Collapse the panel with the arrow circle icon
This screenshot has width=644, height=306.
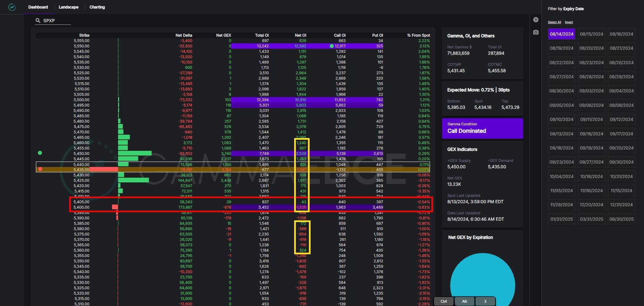[x=536, y=20]
